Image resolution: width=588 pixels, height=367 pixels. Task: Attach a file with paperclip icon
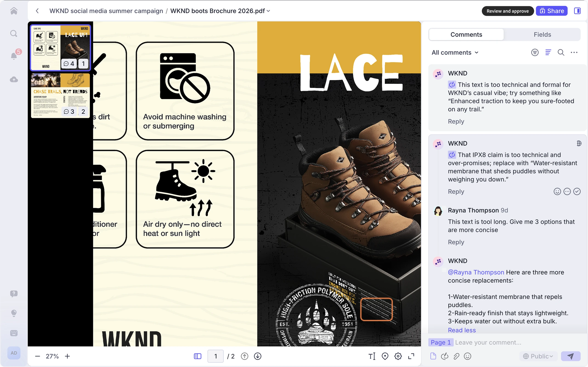click(456, 356)
